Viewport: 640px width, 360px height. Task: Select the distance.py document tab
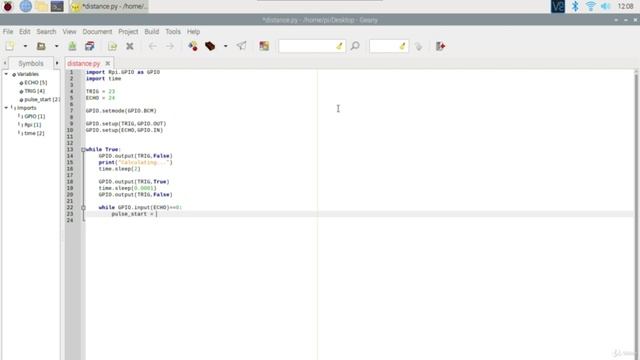click(x=84, y=63)
